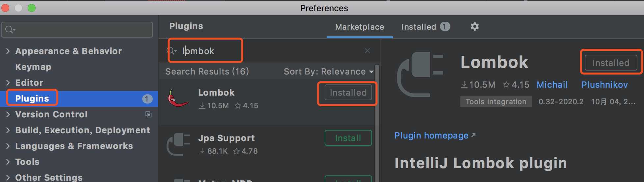
Task: Switch to the Installed tab
Action: point(426,27)
